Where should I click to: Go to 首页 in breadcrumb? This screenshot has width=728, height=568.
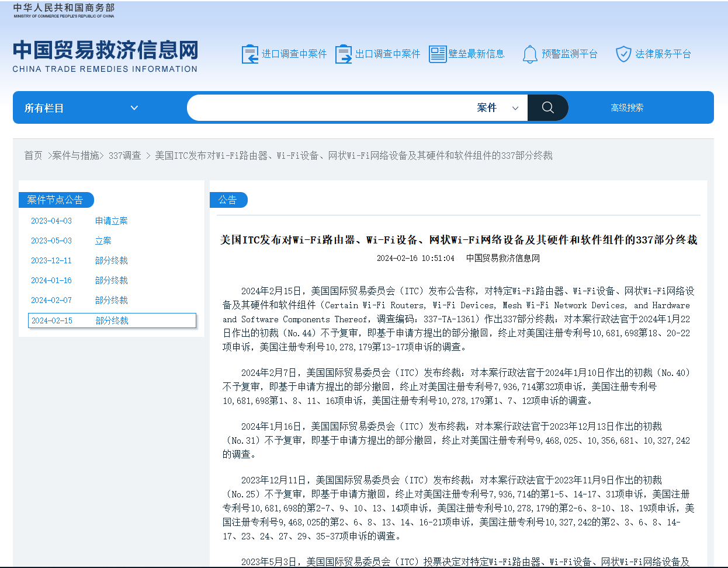(33, 155)
